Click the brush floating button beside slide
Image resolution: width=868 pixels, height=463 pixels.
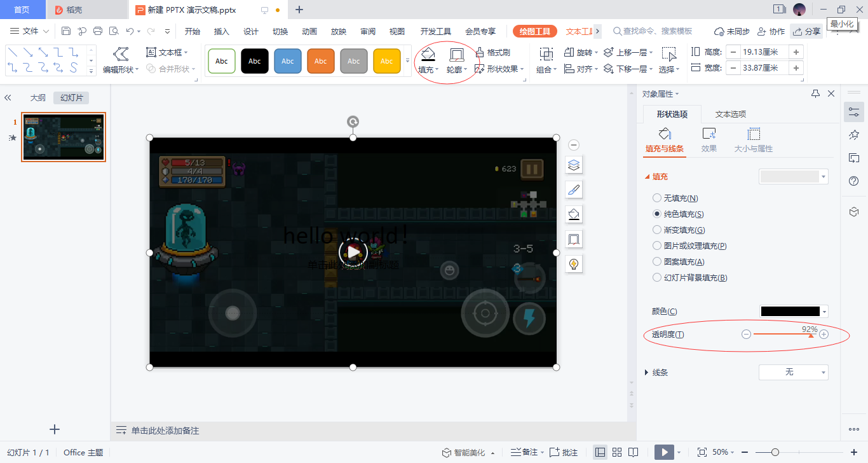click(574, 190)
